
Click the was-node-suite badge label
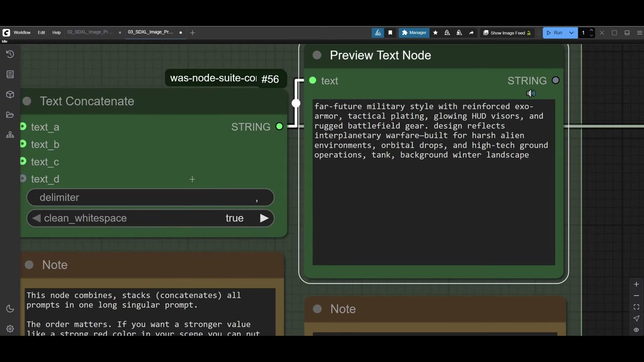(213, 78)
